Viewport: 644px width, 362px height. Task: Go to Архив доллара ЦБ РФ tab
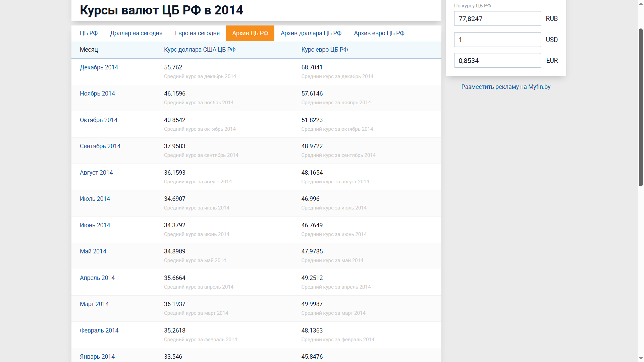[311, 33]
